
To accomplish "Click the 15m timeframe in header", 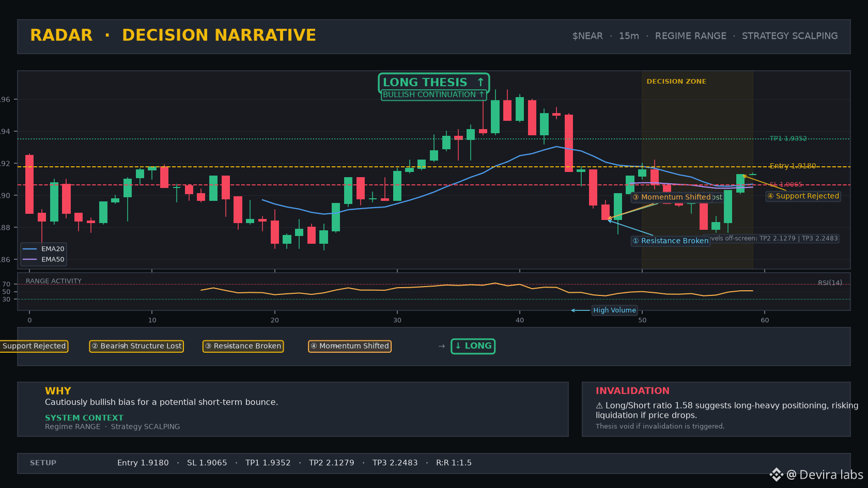I will pos(629,36).
